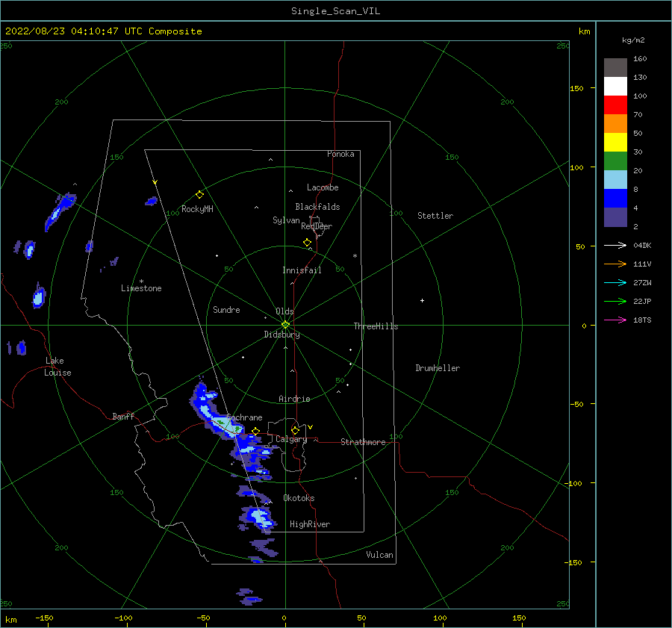Click the Vulcan town label

coord(379,555)
